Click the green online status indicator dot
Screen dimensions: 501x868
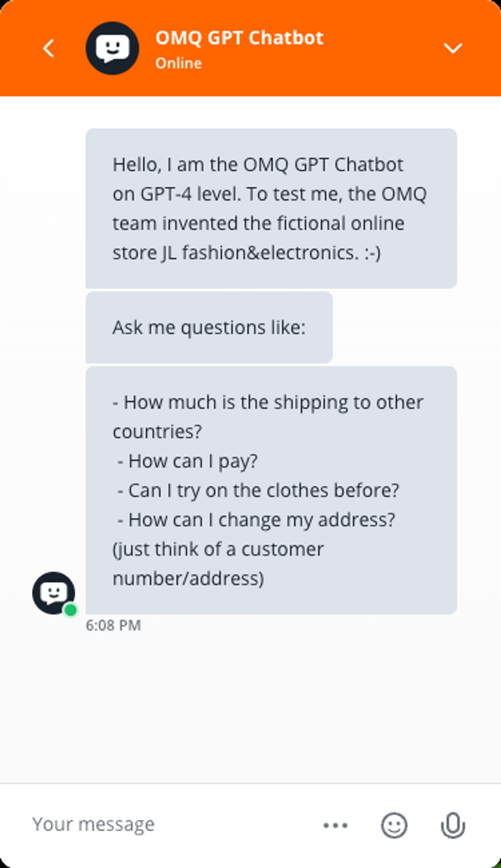pos(71,611)
